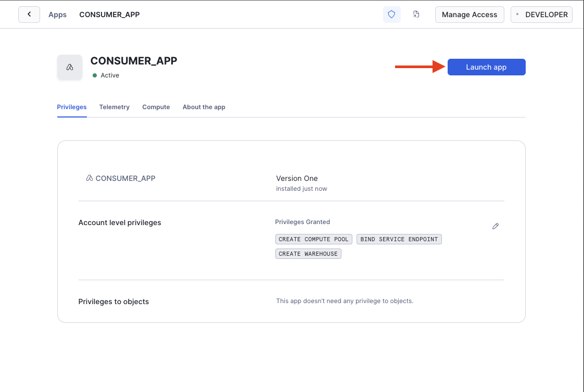The image size is (584, 392).
Task: Select the Privileges tab
Action: (72, 107)
